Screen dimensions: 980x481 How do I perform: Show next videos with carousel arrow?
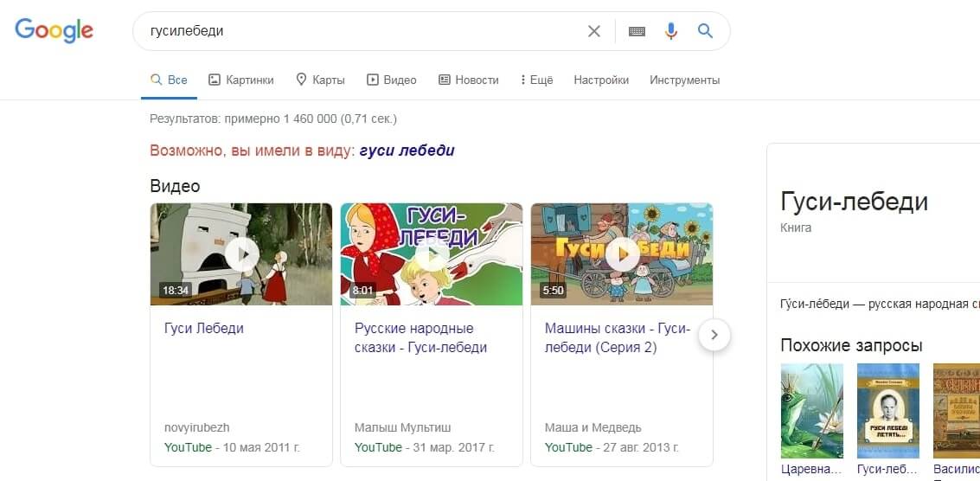tap(714, 335)
